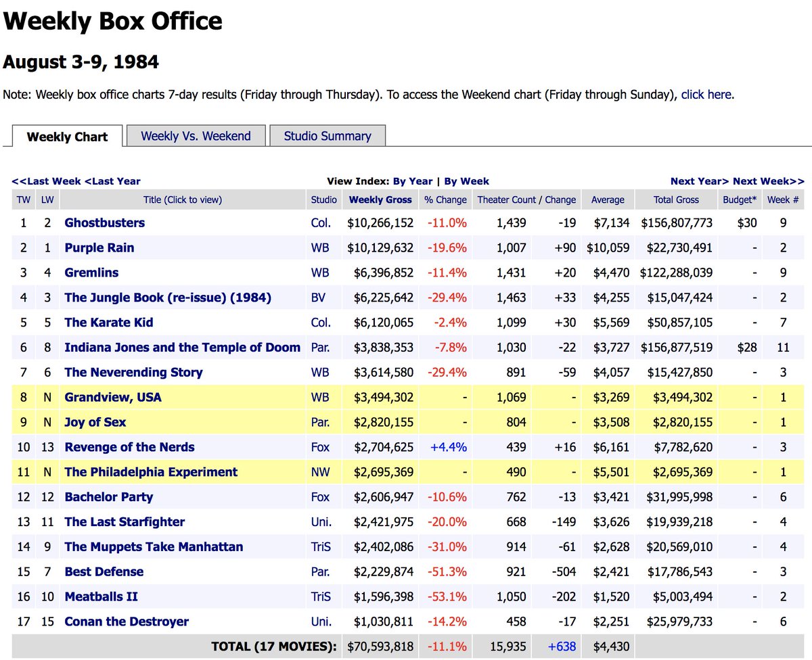Screen dimensions: 812x660
Task: Click TriS studio link in Meatballs II row
Action: 322,597
